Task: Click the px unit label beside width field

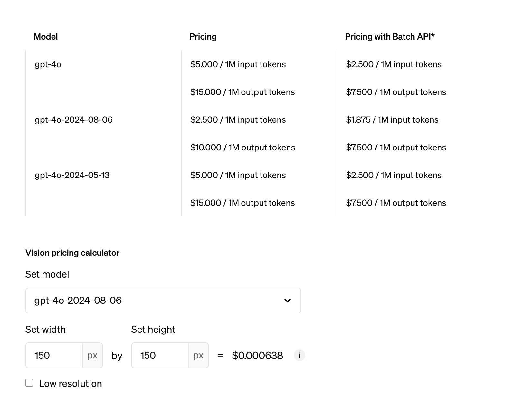Action: 92,355
